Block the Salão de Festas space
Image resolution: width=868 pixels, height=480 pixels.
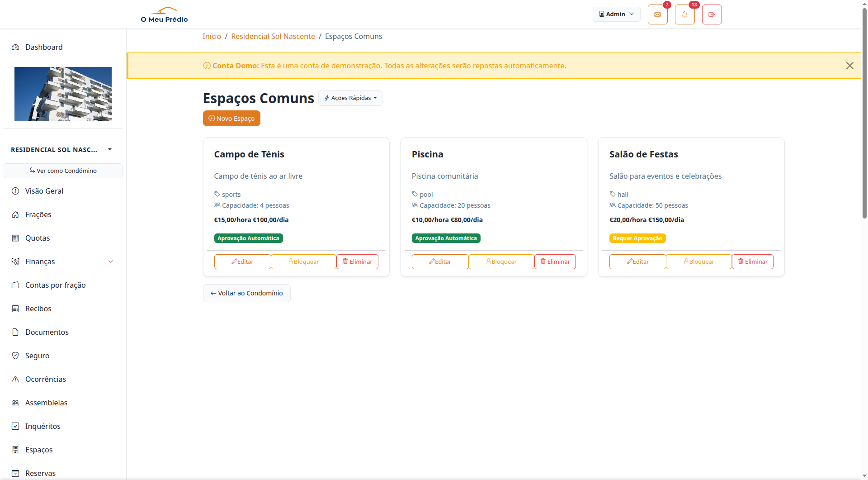coord(698,261)
